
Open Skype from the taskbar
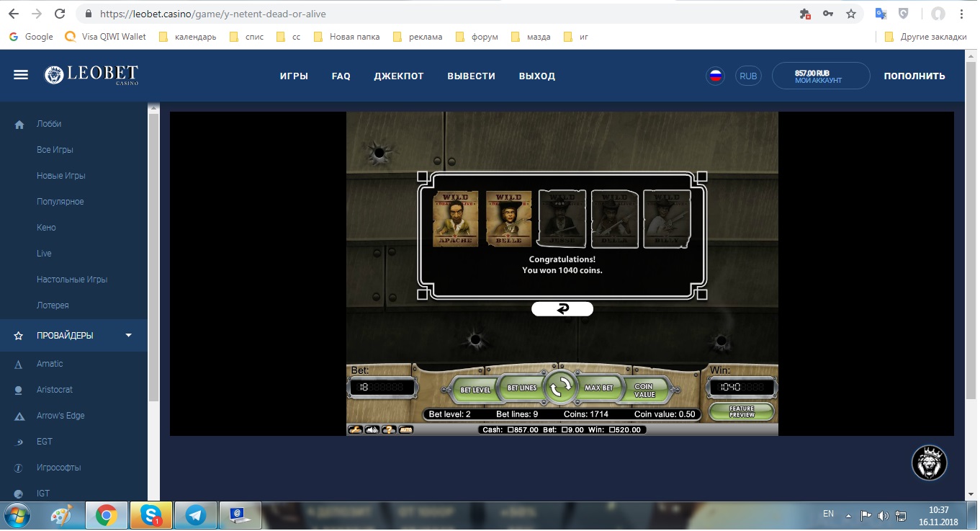click(150, 514)
